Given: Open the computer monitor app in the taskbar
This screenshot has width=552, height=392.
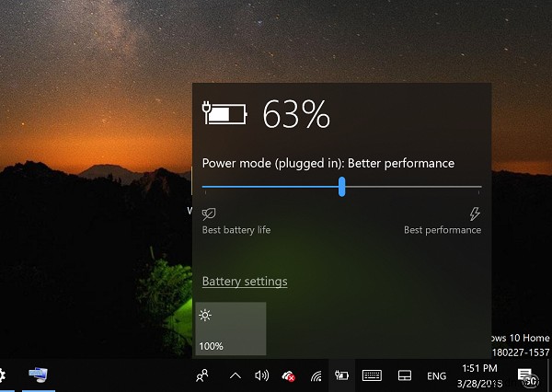Looking at the screenshot, I should 38,375.
